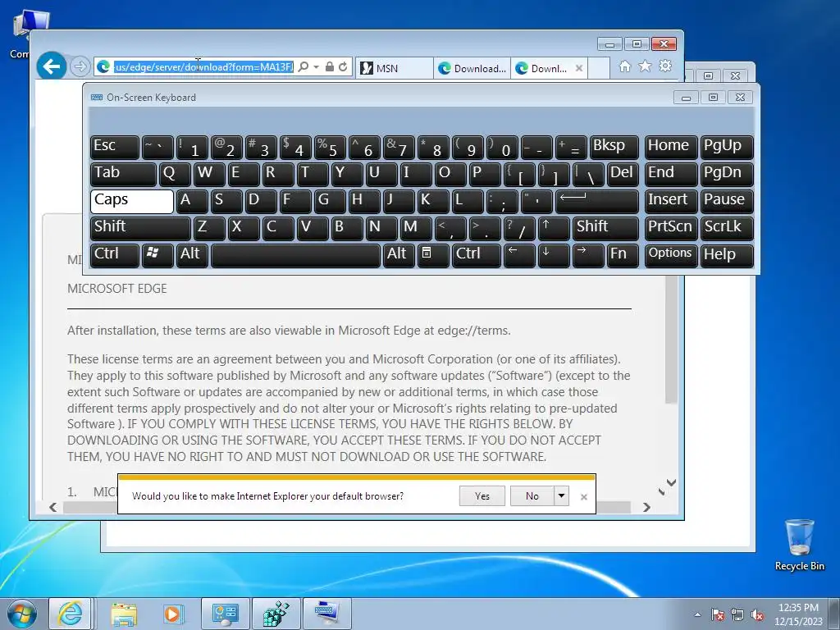Click the Bksp key
Image resolution: width=840 pixels, height=630 pixels.
click(614, 148)
